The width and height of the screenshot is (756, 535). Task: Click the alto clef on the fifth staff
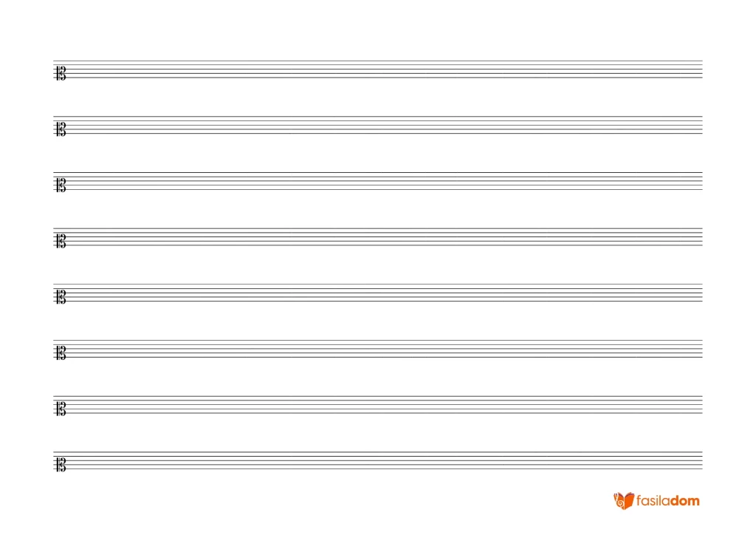(61, 297)
